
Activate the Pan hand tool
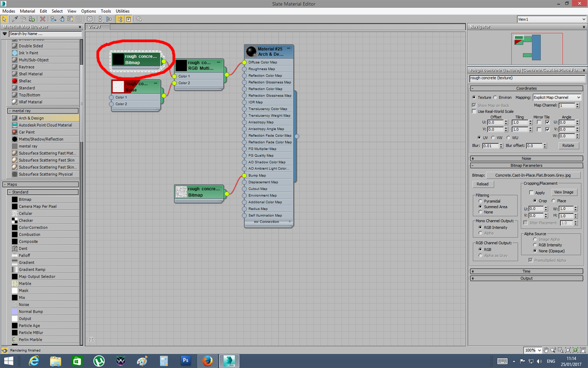546,350
